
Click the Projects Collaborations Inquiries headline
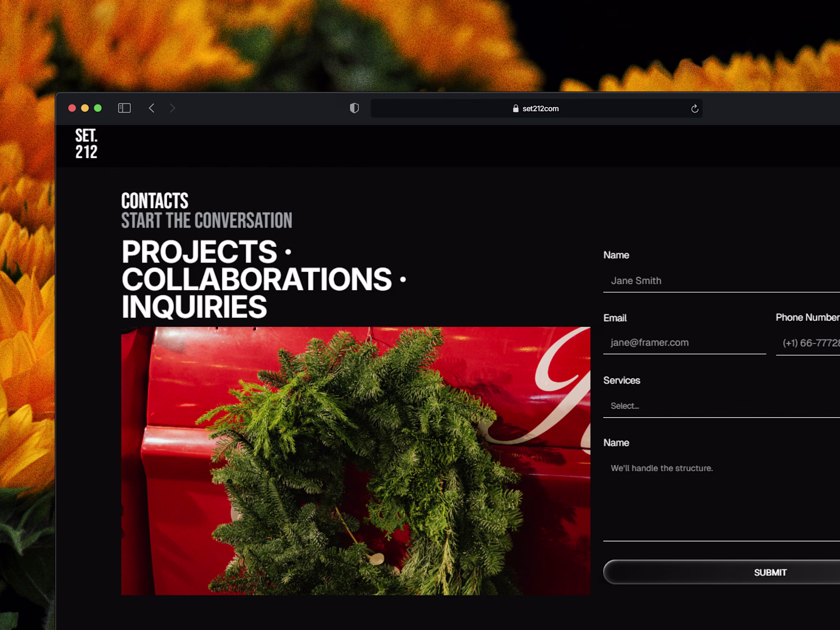pyautogui.click(x=256, y=279)
